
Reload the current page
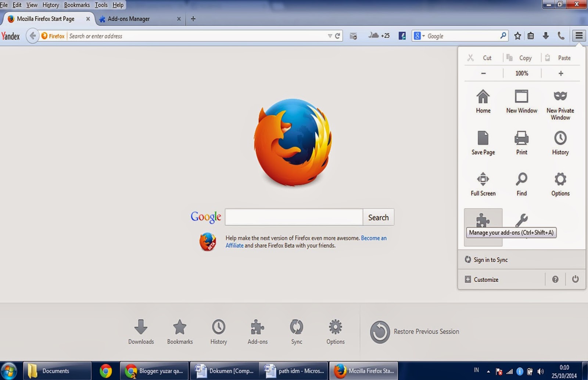pos(337,36)
